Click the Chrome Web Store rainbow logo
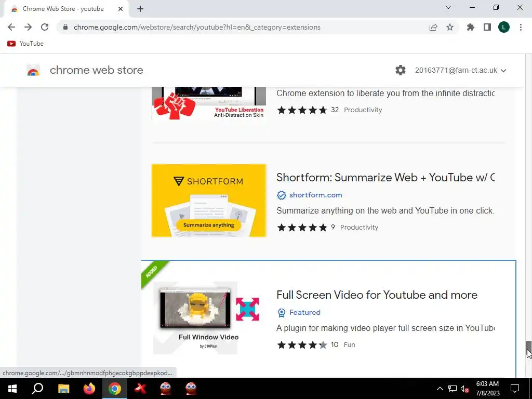Viewport: 532px width, 399px height. coord(33,70)
